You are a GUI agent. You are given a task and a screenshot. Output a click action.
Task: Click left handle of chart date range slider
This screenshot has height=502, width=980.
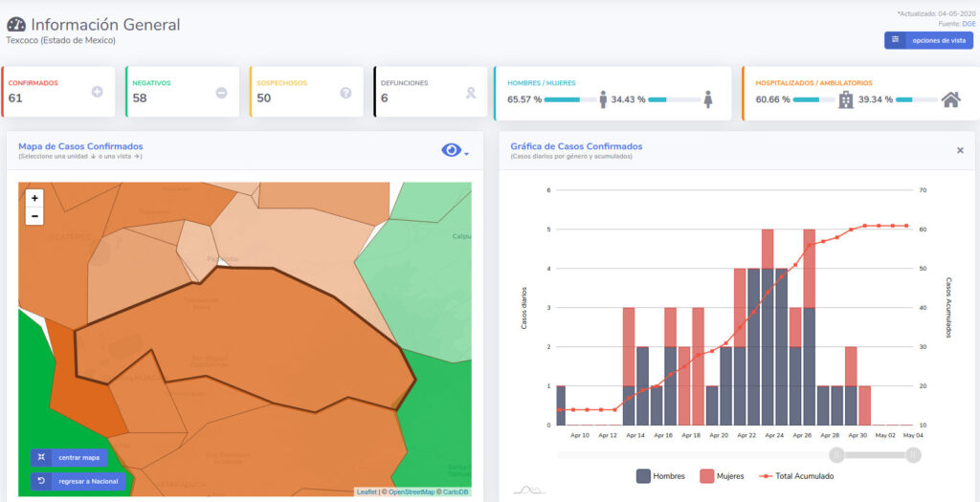836,455
